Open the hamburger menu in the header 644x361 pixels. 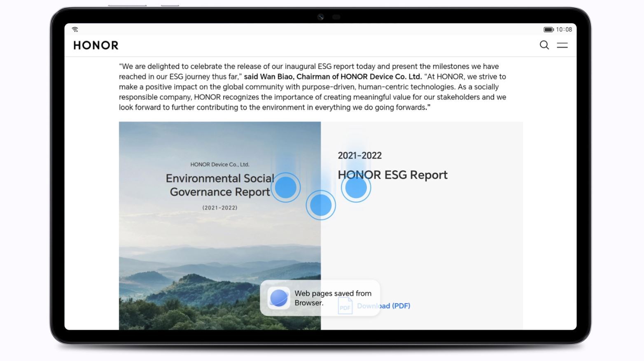coord(562,45)
